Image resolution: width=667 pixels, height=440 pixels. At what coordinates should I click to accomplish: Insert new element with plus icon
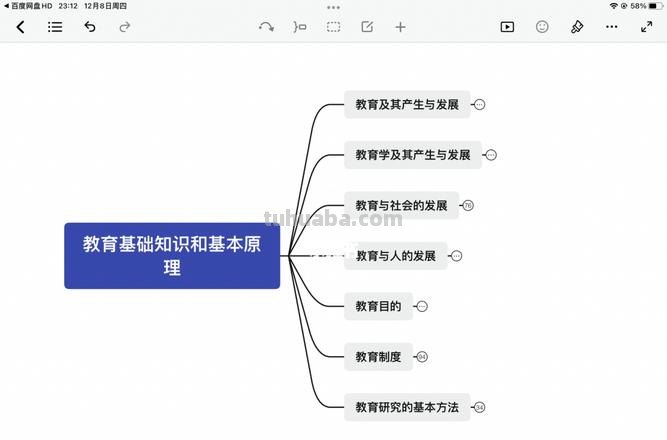tap(400, 27)
